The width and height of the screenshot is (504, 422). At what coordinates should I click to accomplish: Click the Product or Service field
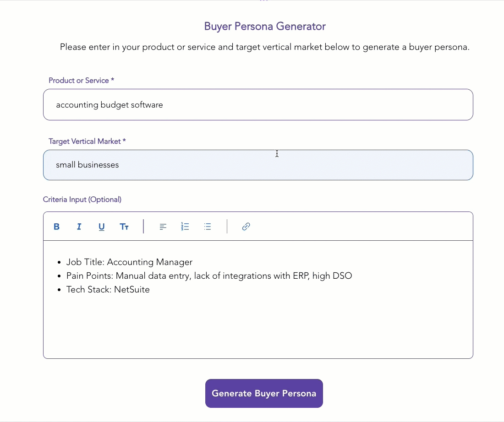(x=258, y=105)
